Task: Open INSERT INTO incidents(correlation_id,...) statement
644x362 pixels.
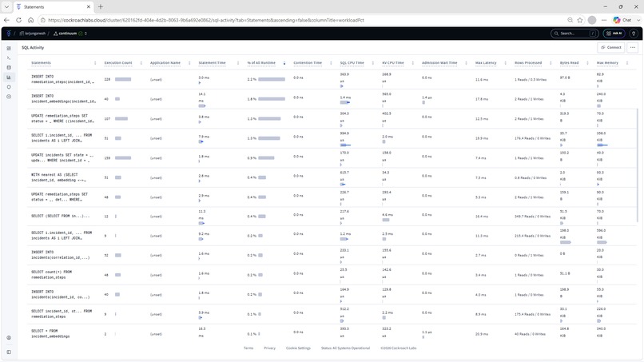Action: click(x=61, y=255)
